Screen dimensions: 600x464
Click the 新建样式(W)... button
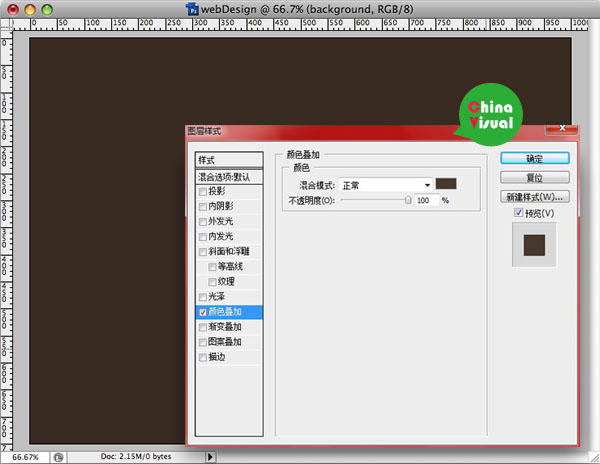tap(535, 197)
